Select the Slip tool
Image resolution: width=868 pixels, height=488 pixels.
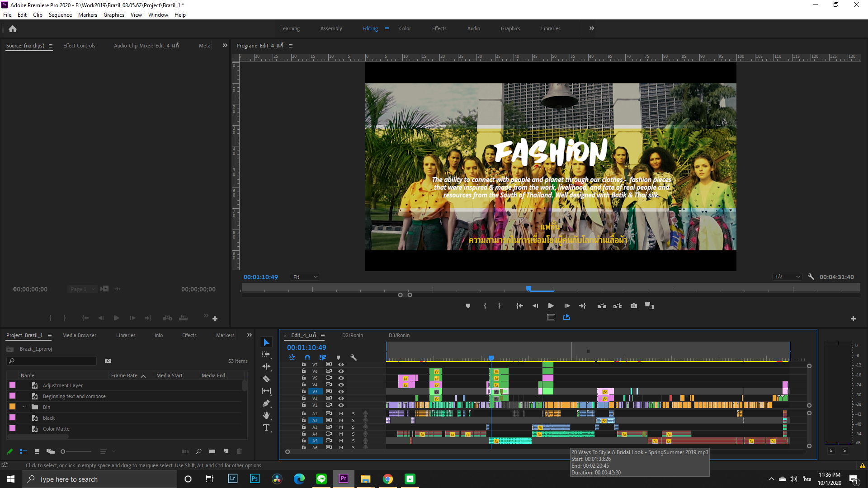(266, 391)
